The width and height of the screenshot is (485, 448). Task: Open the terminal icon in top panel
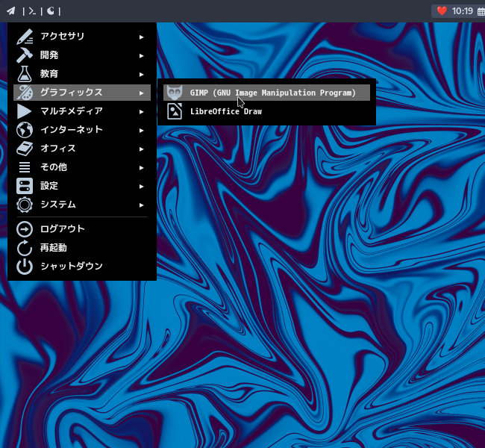(x=32, y=11)
